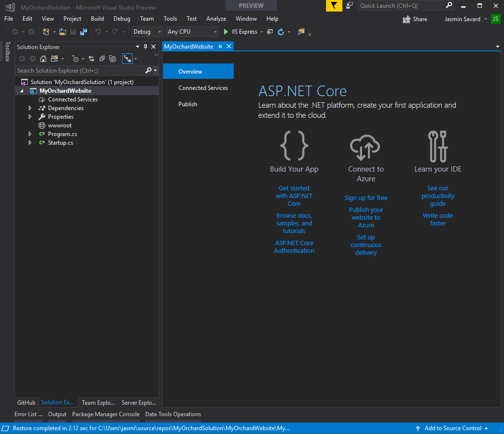This screenshot has width=504, height=434.
Task: Select the wwwroot folder in tree
Action: [60, 125]
